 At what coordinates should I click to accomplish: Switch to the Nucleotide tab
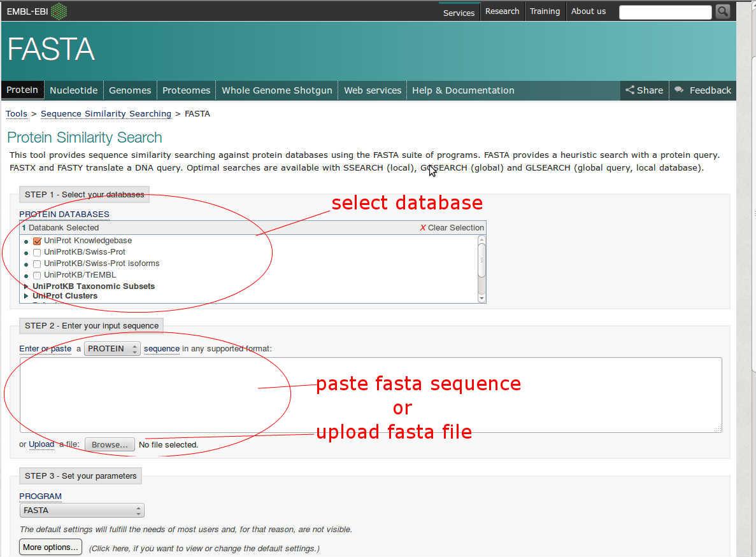[74, 90]
